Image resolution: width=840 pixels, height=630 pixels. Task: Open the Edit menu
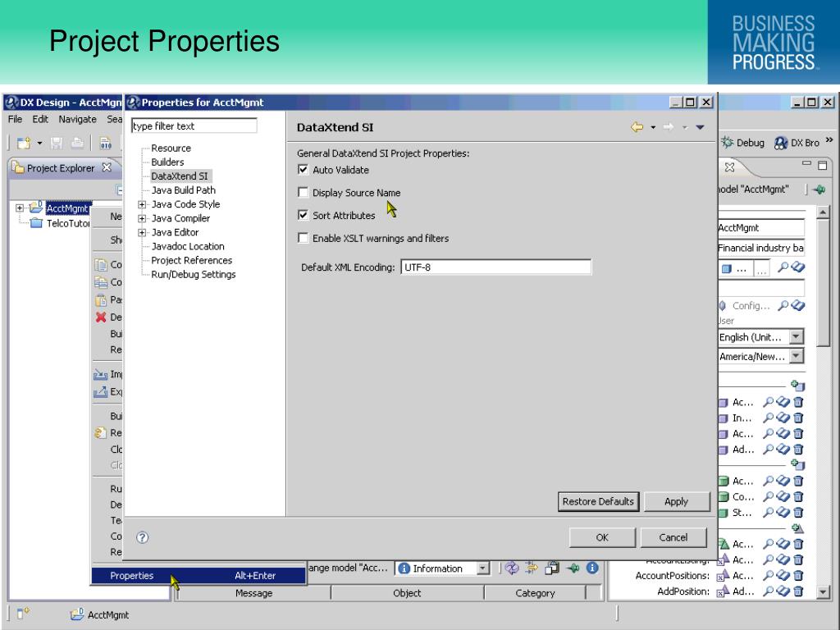(x=40, y=119)
